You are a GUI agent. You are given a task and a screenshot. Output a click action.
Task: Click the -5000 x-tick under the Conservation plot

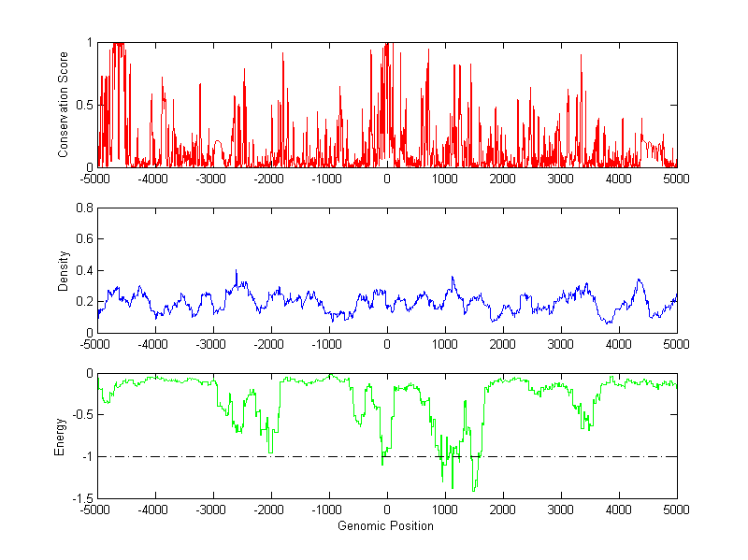(97, 179)
